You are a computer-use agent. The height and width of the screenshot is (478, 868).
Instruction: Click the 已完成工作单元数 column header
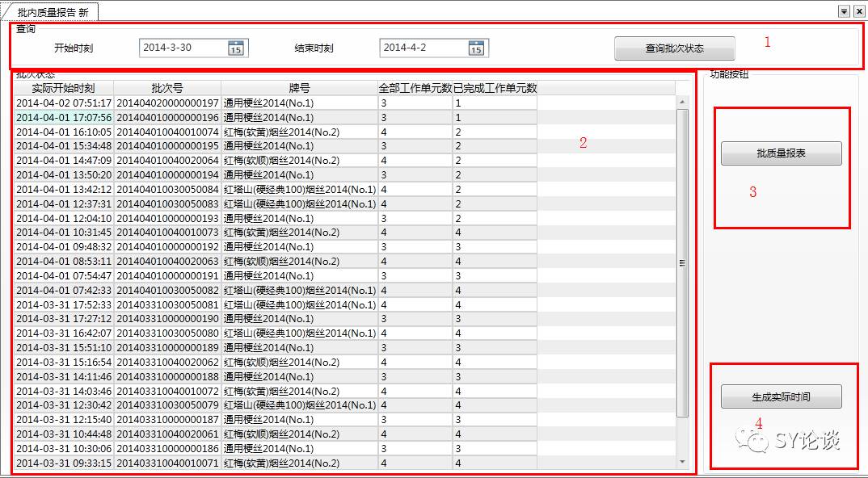point(495,88)
